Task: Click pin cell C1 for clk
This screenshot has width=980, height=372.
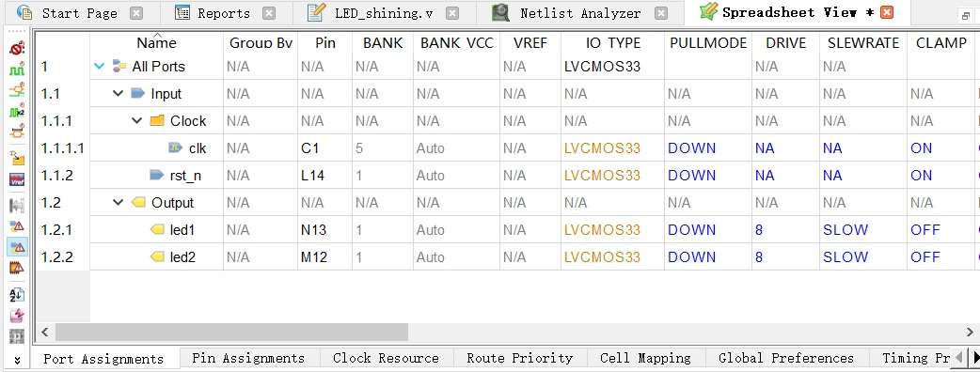Action: 325,147
